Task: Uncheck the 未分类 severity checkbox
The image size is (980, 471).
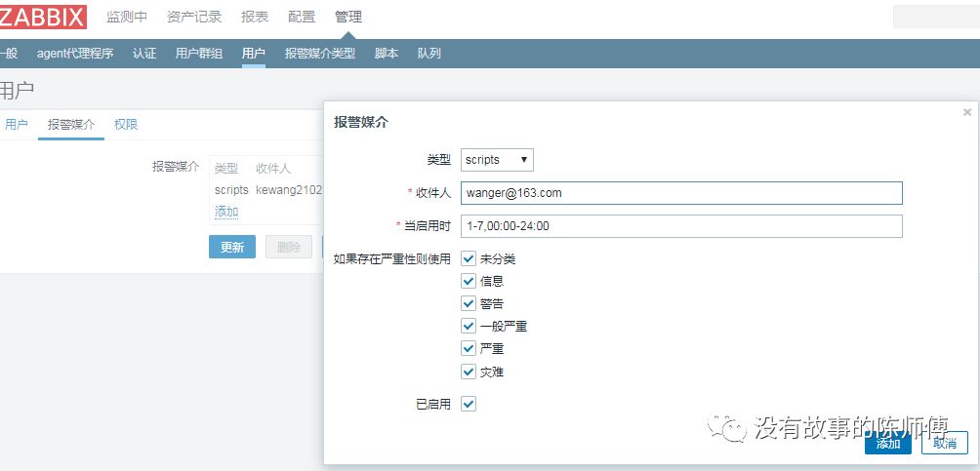Action: [469, 259]
